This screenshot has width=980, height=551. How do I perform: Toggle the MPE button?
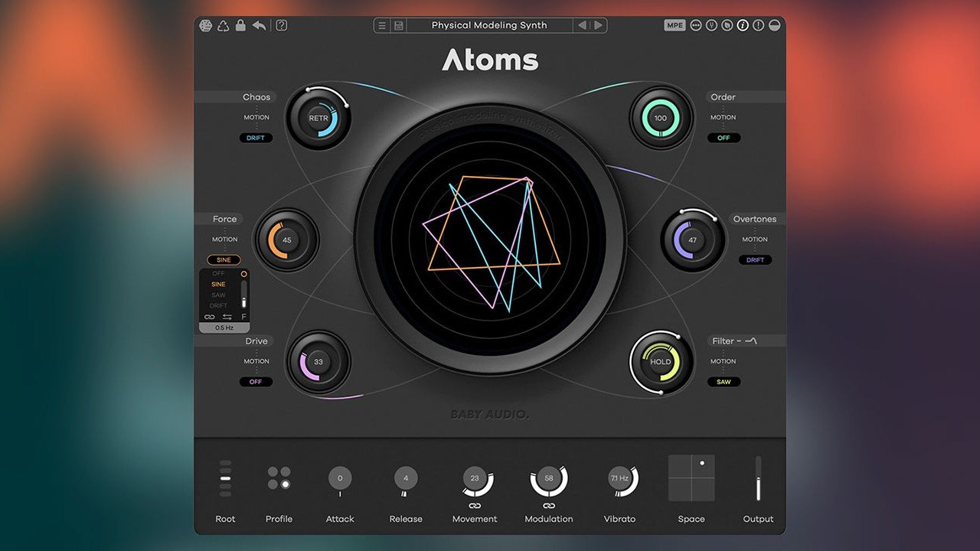(x=675, y=25)
